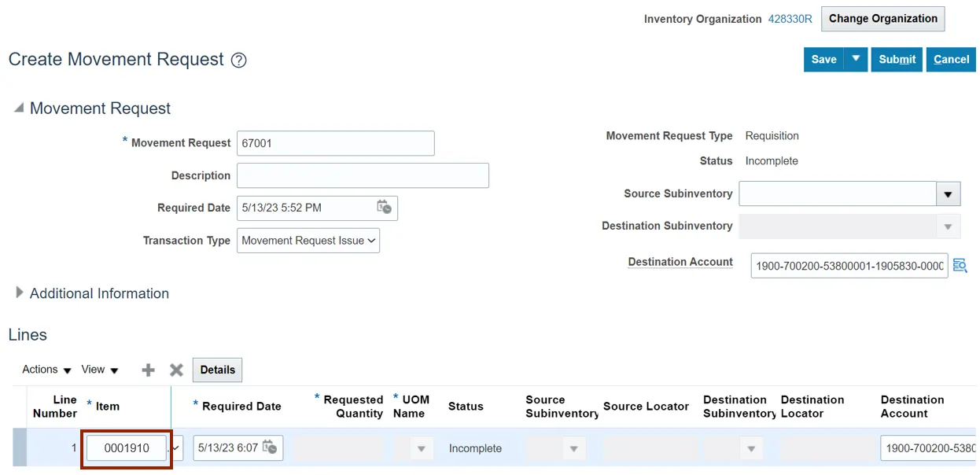
Task: Open the Actions menu
Action: pos(46,370)
